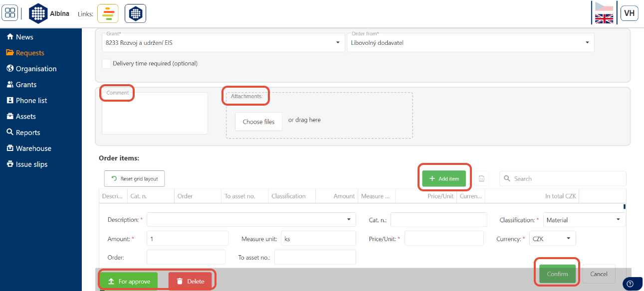Open Issue slips in sidebar
The height and width of the screenshot is (291, 644).
coord(31,164)
